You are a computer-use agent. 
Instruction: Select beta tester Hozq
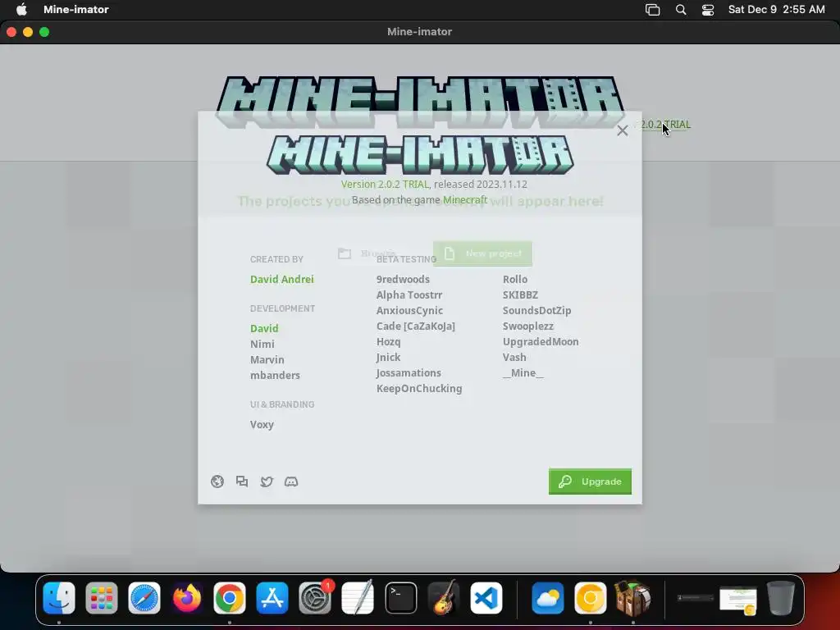(388, 341)
